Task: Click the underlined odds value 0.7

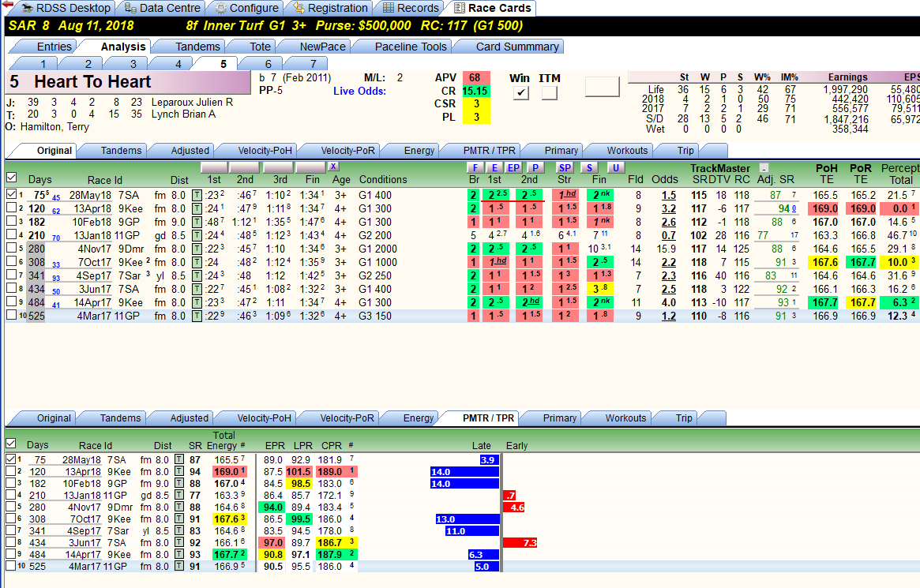Action: click(x=668, y=236)
